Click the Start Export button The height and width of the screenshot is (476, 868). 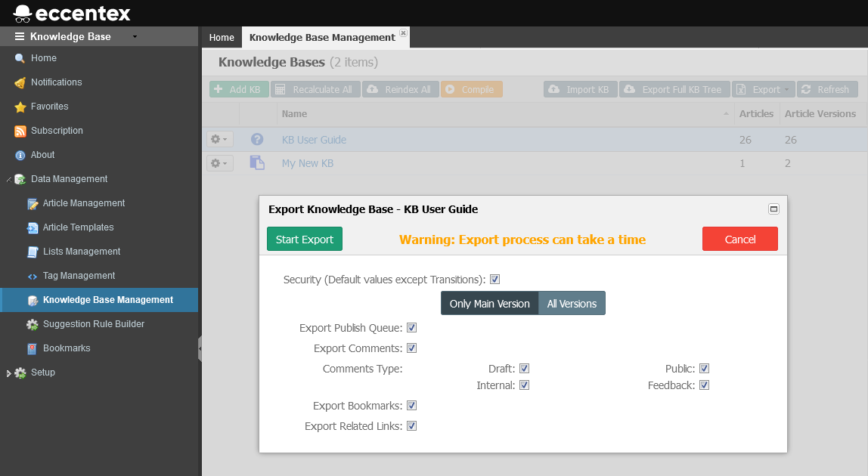point(305,239)
